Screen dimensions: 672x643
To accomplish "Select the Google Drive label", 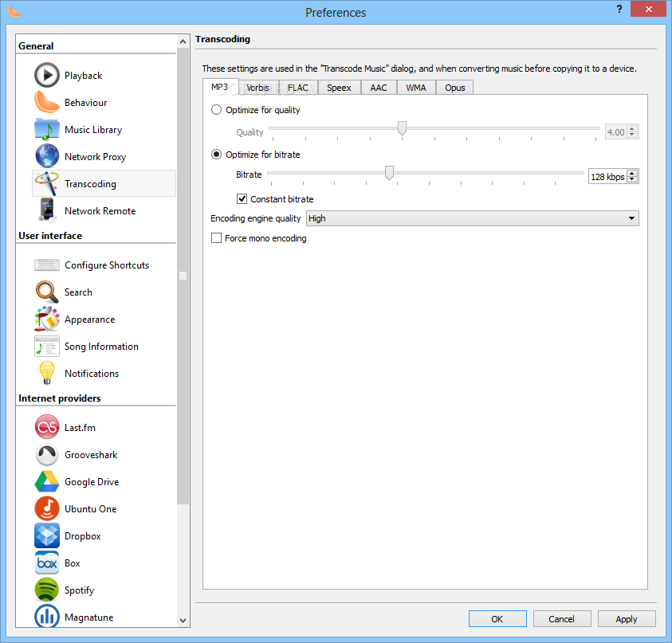I will pyautogui.click(x=92, y=482).
